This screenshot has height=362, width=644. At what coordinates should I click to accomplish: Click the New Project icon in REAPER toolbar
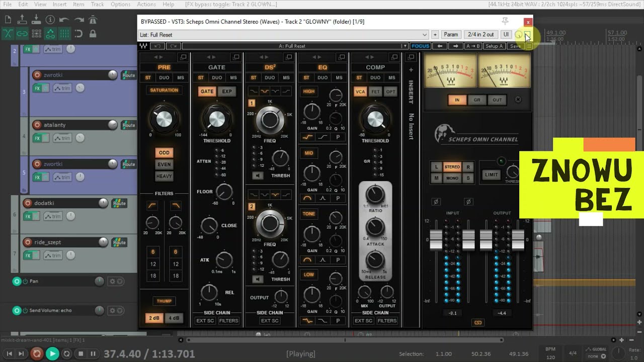8,20
